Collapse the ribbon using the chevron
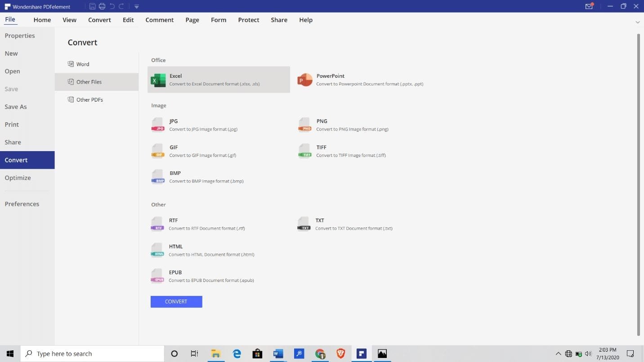Viewport: 644px width, 362px height. coord(637,22)
